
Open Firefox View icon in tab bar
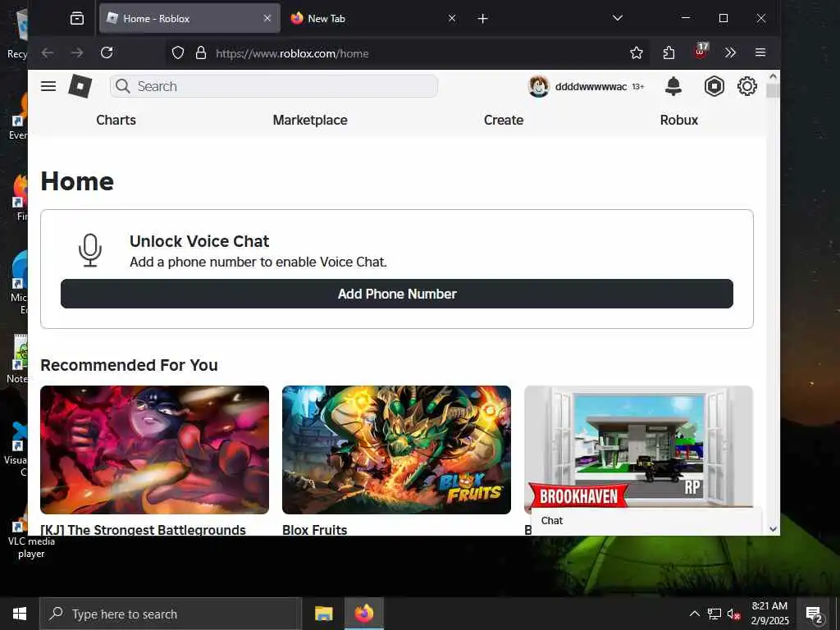77,19
